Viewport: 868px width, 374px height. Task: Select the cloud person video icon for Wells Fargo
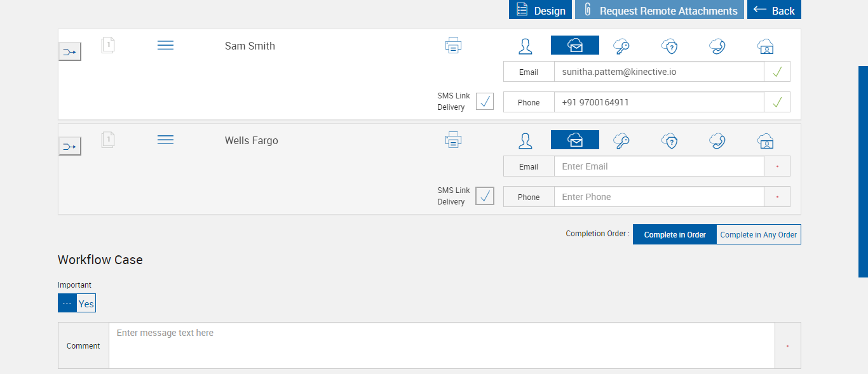[765, 140]
